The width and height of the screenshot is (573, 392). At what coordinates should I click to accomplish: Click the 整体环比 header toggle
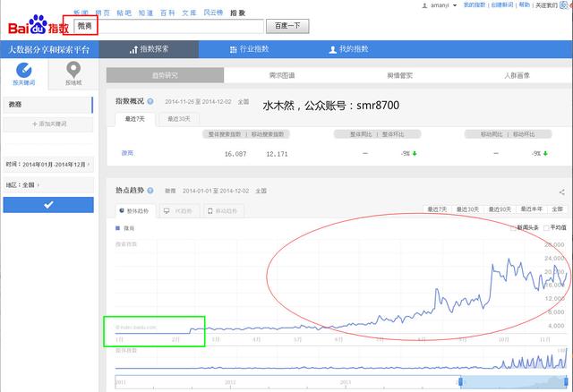[x=393, y=134]
